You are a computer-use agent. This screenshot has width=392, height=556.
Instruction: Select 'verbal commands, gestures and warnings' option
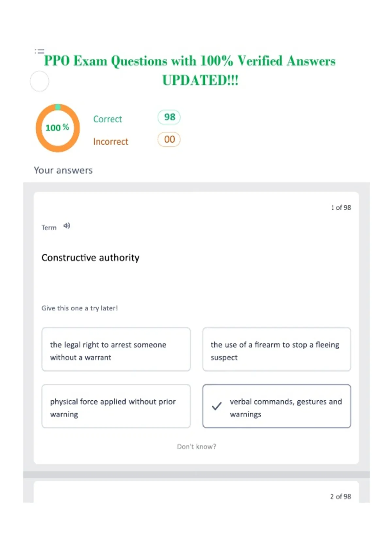[x=277, y=406]
